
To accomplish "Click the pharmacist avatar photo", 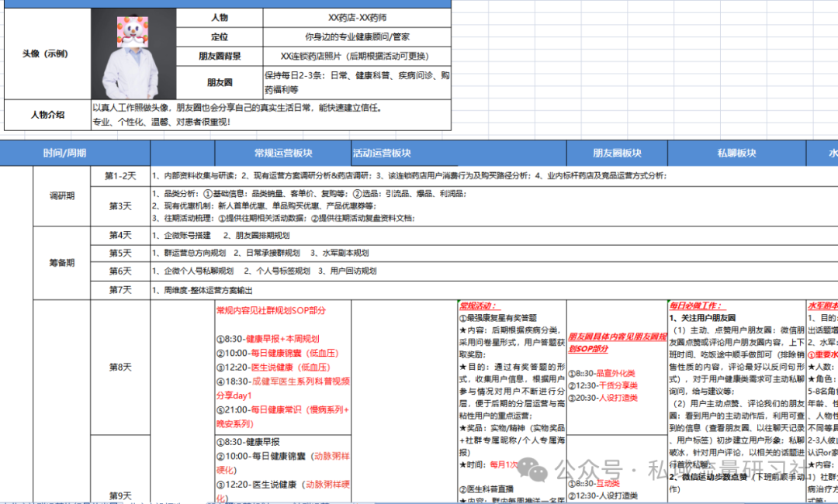I will (x=133, y=54).
